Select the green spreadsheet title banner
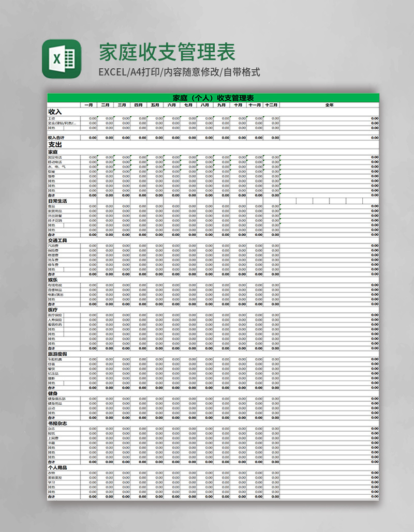The height and width of the screenshot is (532, 414). coord(213,98)
